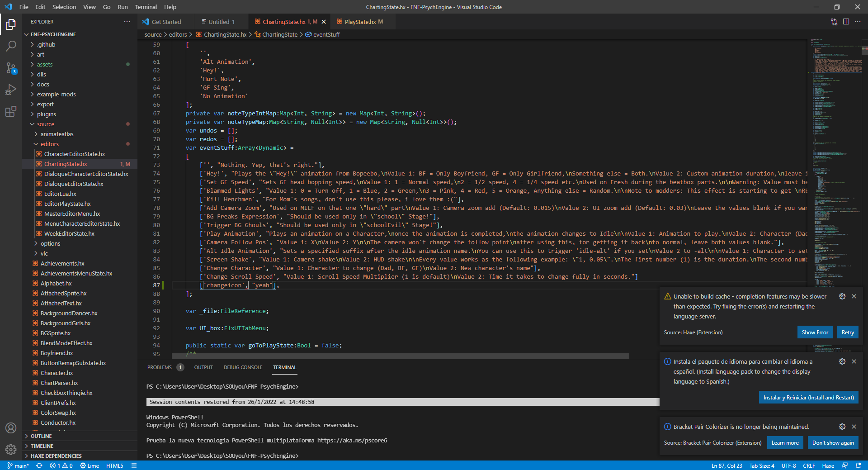Open the Source Control view with 3 pending changes

[11, 68]
